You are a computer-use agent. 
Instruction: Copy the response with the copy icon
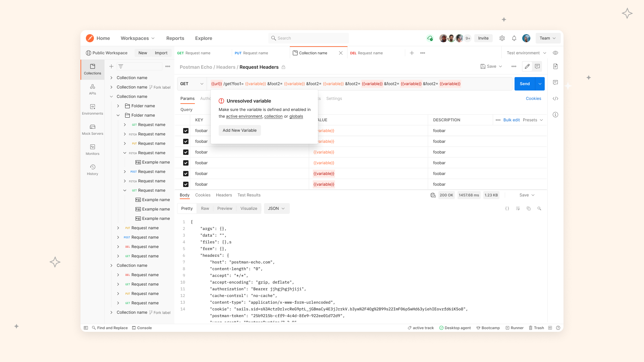[529, 208]
